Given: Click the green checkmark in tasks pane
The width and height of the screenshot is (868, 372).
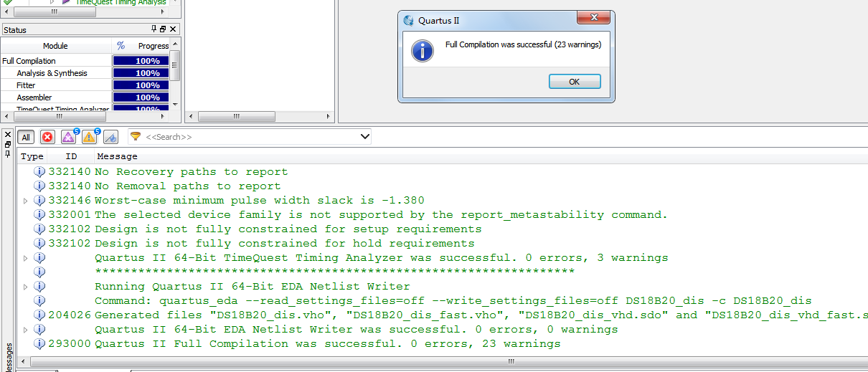Looking at the screenshot, I should (x=8, y=2).
